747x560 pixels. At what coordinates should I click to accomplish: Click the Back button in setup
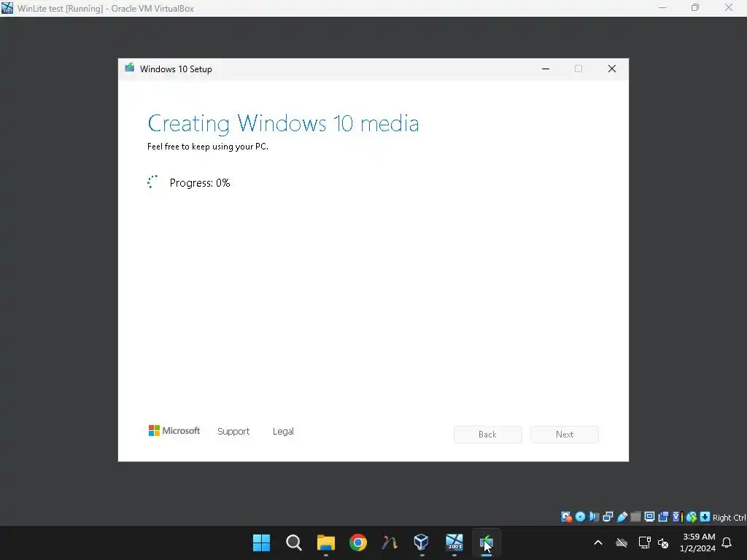point(488,435)
